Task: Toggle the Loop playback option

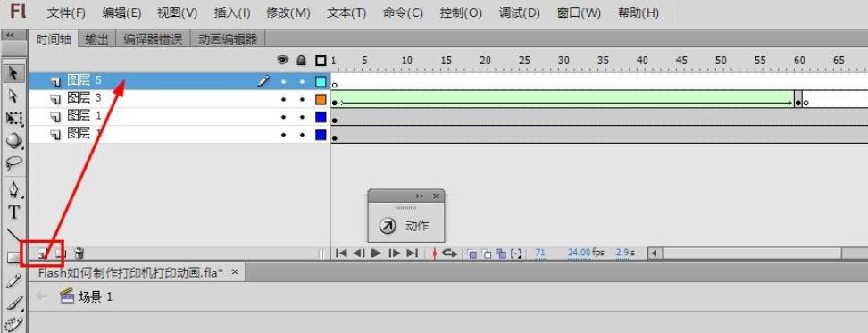Action: pos(450,254)
